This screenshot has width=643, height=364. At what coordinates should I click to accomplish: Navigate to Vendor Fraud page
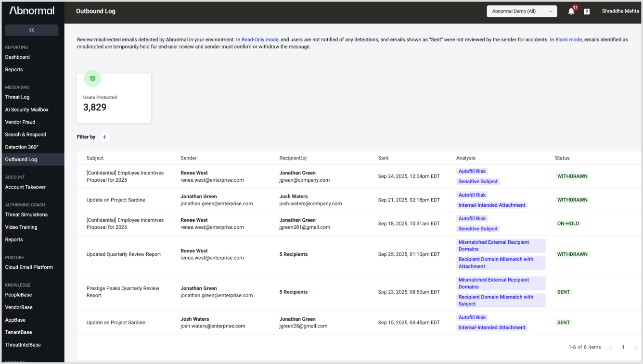click(20, 122)
